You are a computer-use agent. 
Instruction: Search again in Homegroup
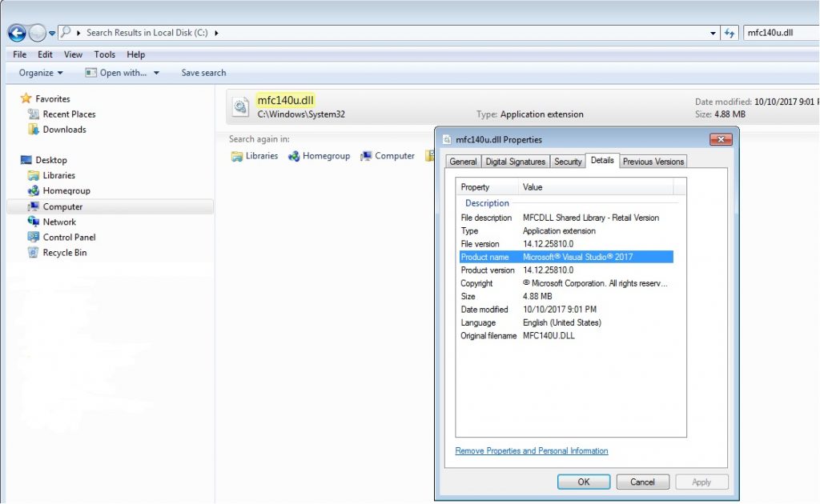coord(319,156)
